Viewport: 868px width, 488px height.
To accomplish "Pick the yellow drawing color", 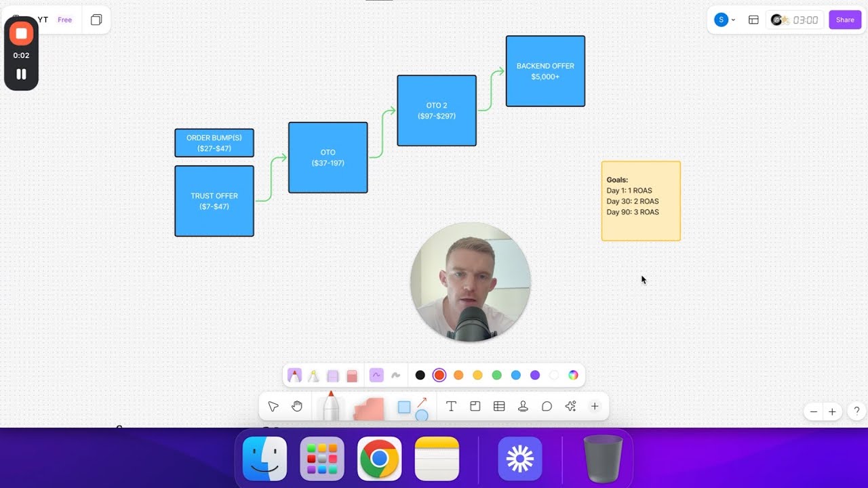I will tap(477, 375).
